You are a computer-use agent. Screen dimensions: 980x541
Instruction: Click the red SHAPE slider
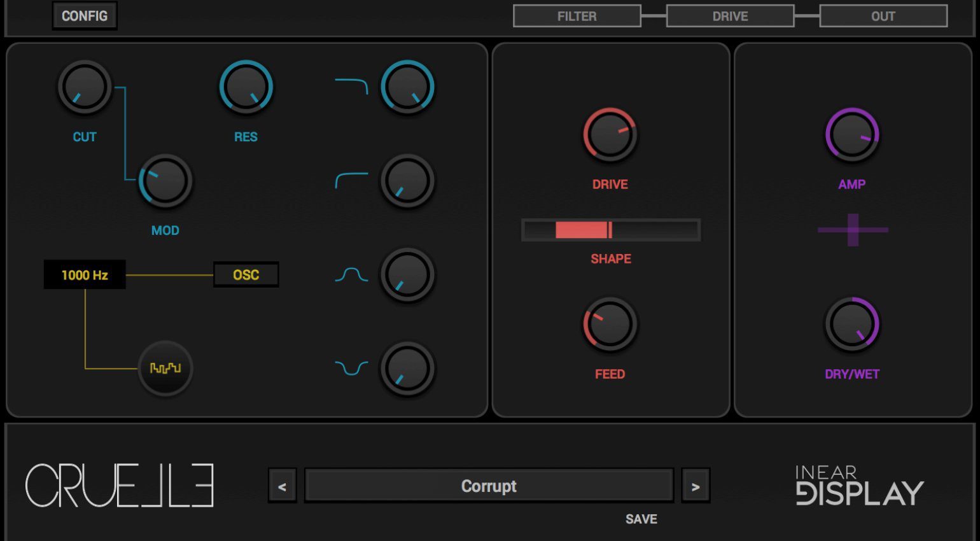point(611,230)
